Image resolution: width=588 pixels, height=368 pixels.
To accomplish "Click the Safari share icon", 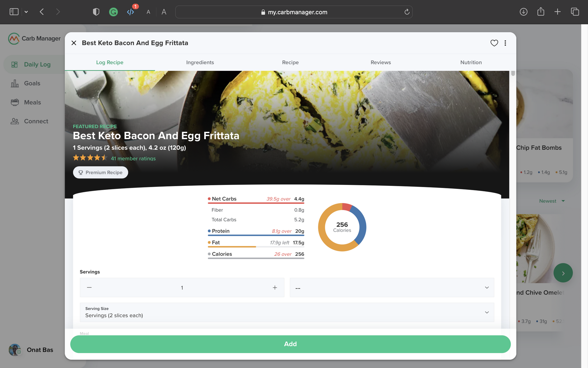I will click(x=541, y=12).
